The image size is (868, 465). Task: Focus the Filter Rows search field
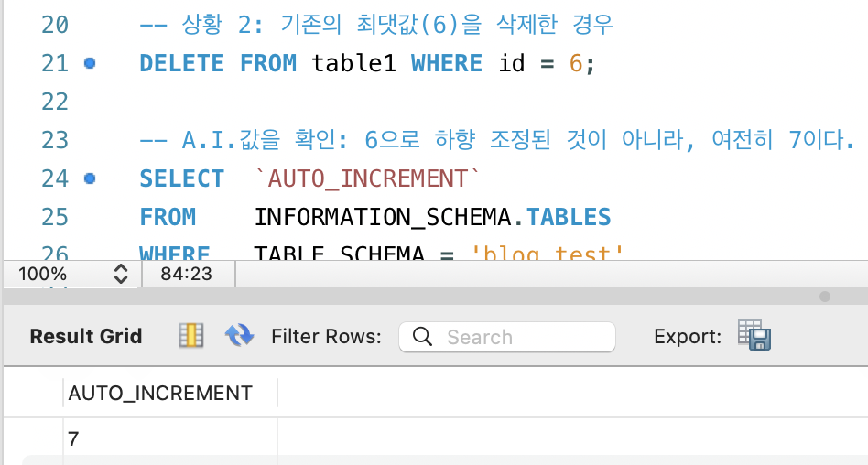point(507,337)
